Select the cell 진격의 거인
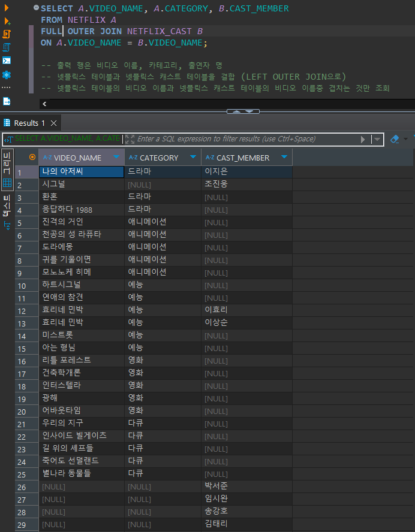 [82, 222]
